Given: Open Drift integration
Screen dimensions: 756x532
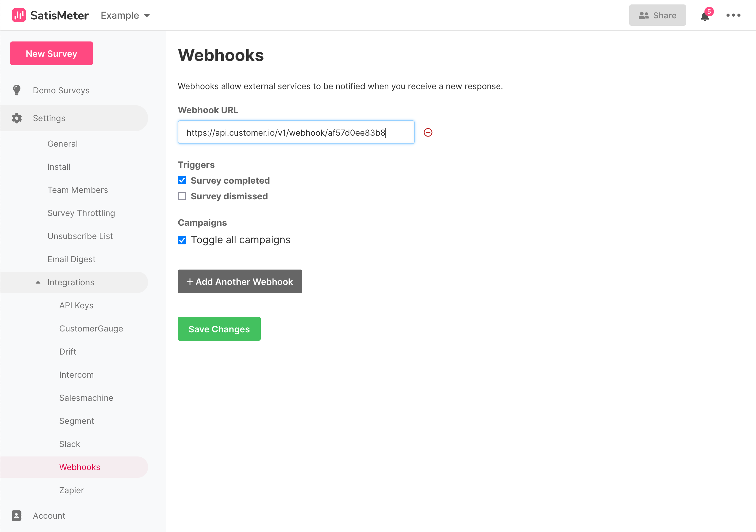Looking at the screenshot, I should coord(68,352).
